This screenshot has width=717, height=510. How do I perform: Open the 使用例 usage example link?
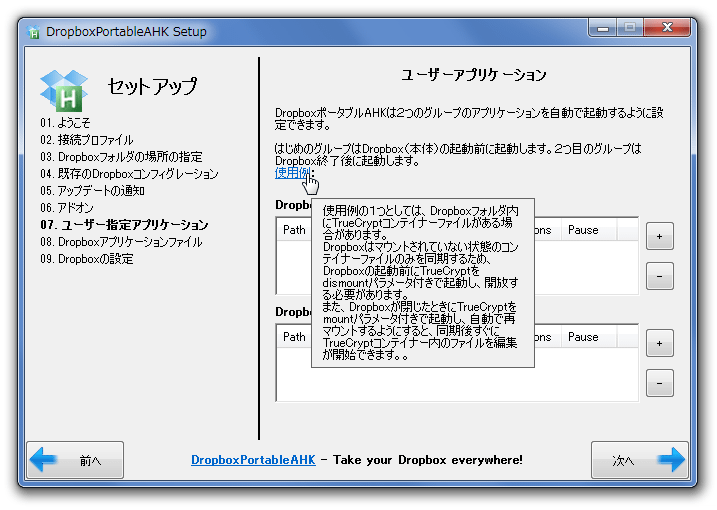[x=293, y=173]
